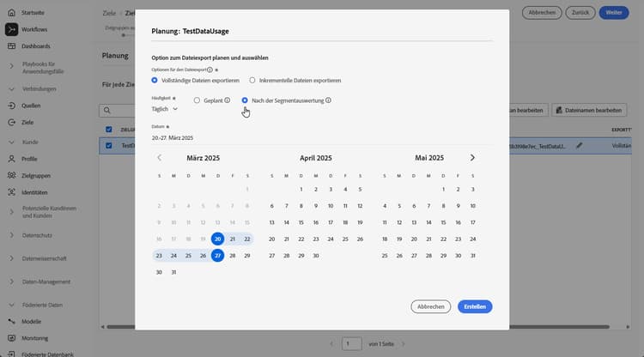
Task: Open Monitoring in the sidebar menu
Action: click(x=35, y=338)
